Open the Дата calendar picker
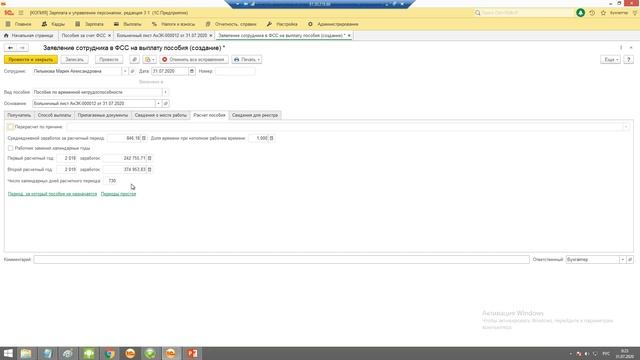Image resolution: width=640 pixels, height=360 pixels. (x=191, y=71)
